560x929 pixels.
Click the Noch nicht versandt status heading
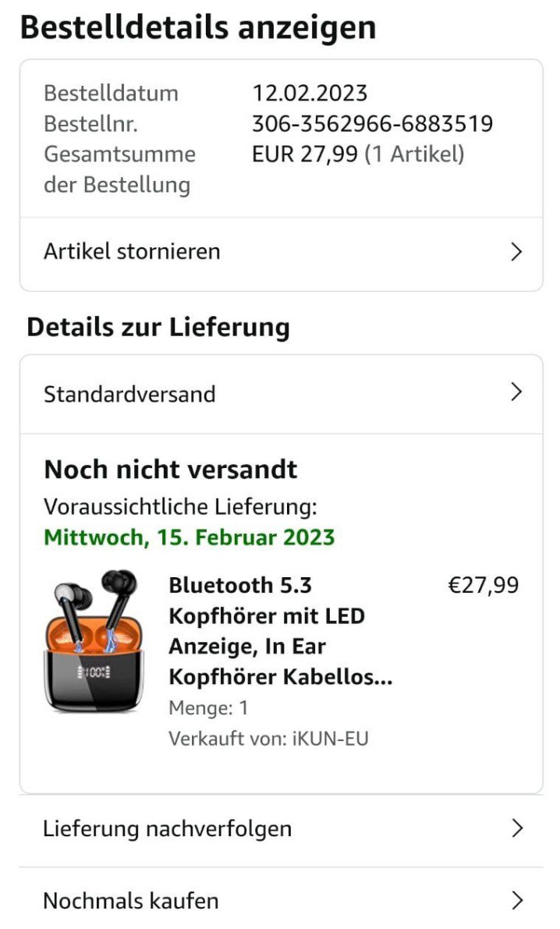171,470
